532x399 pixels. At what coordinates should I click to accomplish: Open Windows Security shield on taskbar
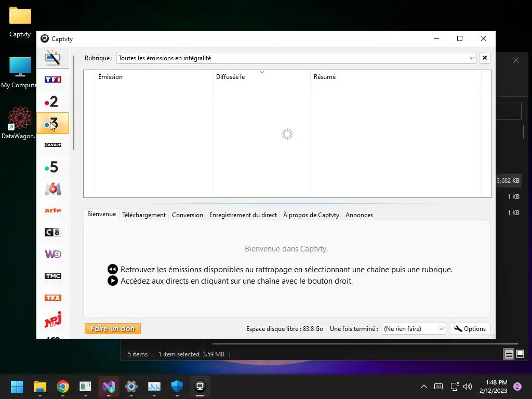tap(177, 387)
